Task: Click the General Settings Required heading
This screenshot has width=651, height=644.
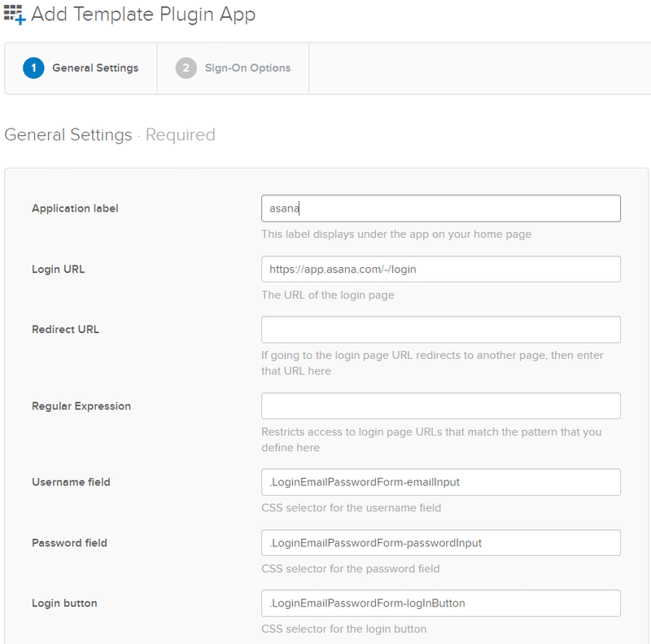Action: 110,135
